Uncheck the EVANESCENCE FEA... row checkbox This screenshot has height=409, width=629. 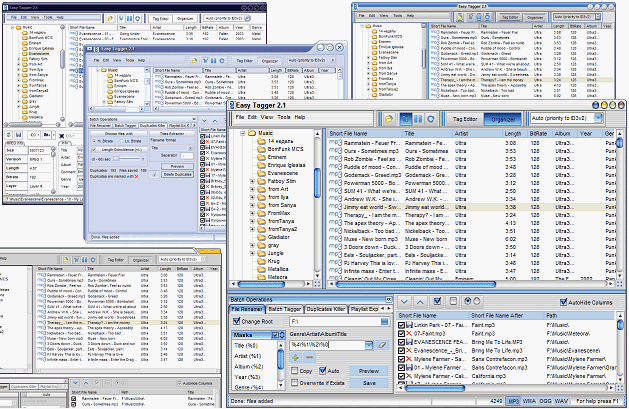[401, 342]
